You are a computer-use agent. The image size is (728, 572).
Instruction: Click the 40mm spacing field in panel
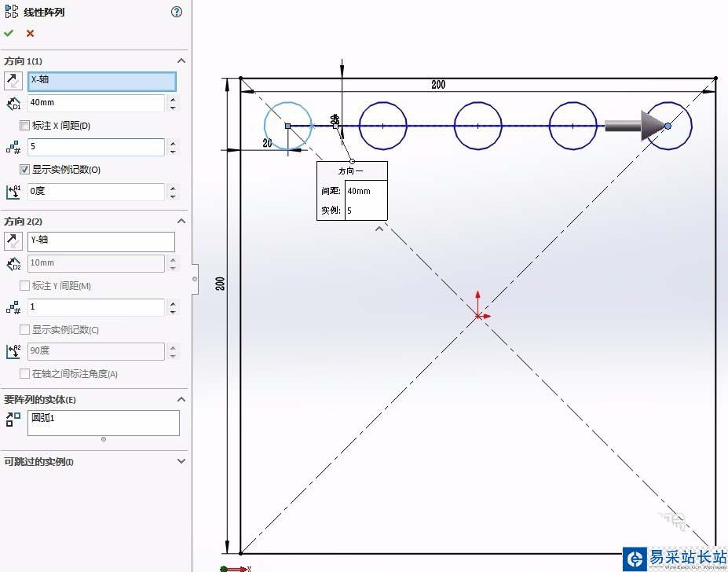pyautogui.click(x=96, y=103)
